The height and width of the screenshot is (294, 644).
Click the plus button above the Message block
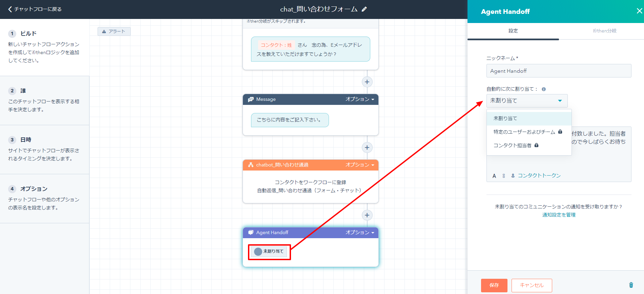(x=367, y=82)
